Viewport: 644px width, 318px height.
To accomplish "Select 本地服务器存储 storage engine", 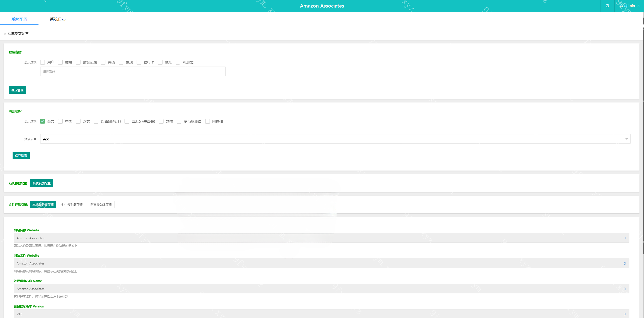I will point(43,204).
